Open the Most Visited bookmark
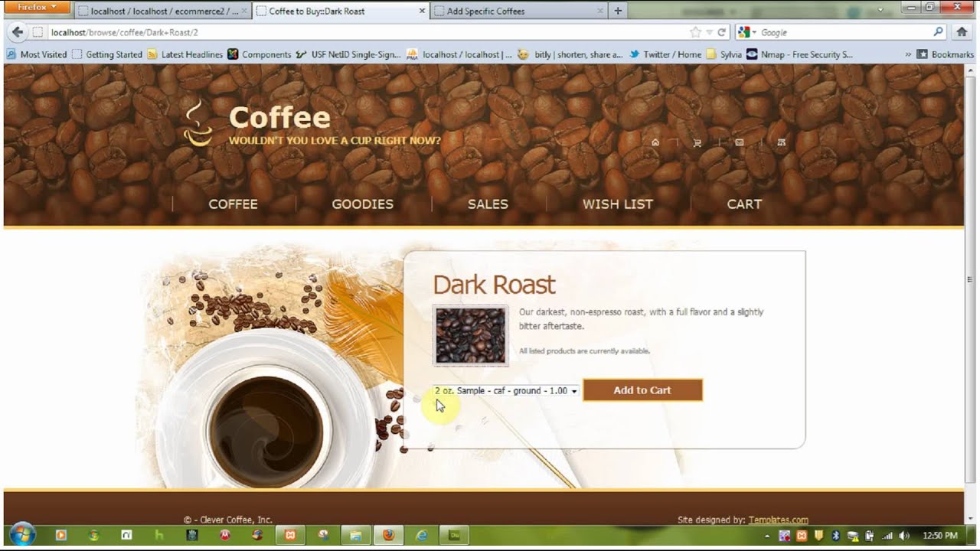980x551 pixels. [37, 54]
